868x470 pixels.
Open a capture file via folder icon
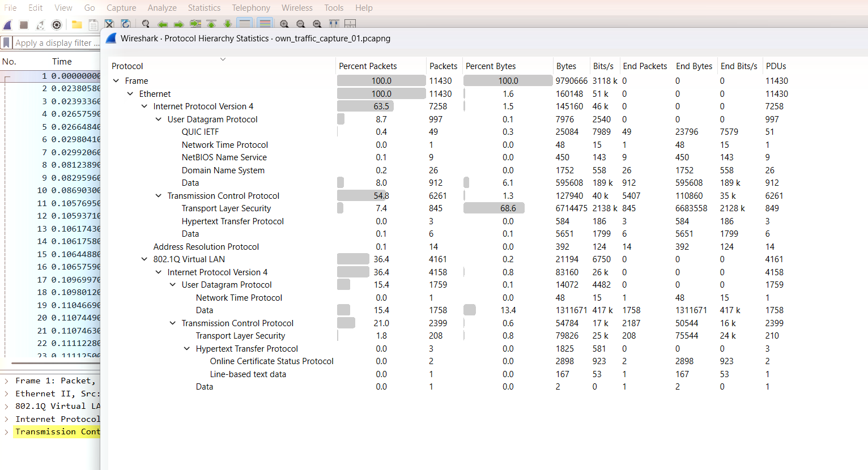(x=77, y=24)
